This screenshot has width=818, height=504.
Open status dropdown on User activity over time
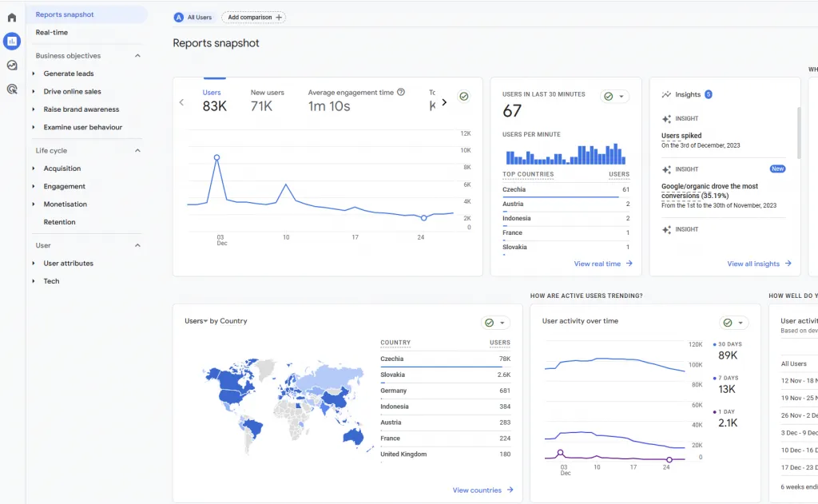[734, 323]
